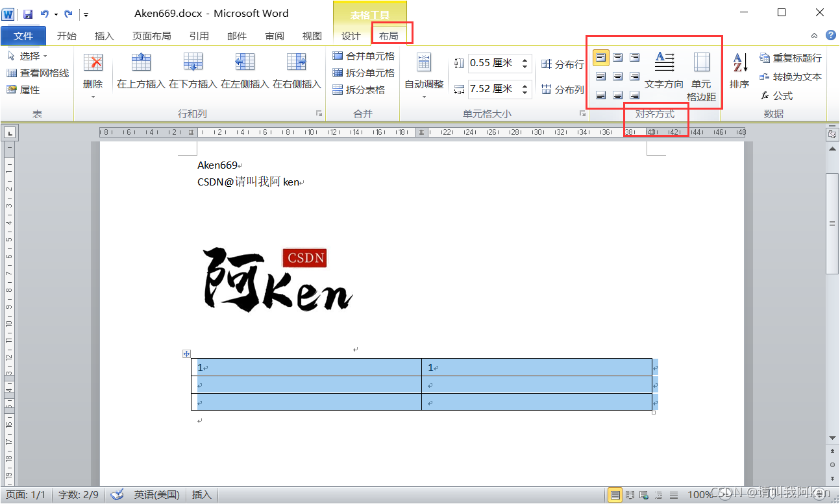Toggle 查看网格线 view gridlines
The height and width of the screenshot is (504, 840).
coord(38,73)
